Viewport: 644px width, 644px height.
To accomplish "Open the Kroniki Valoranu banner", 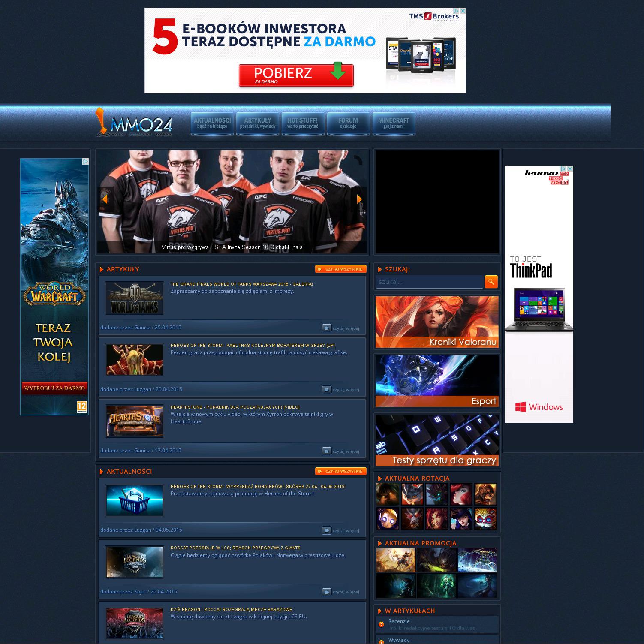I will click(x=437, y=322).
